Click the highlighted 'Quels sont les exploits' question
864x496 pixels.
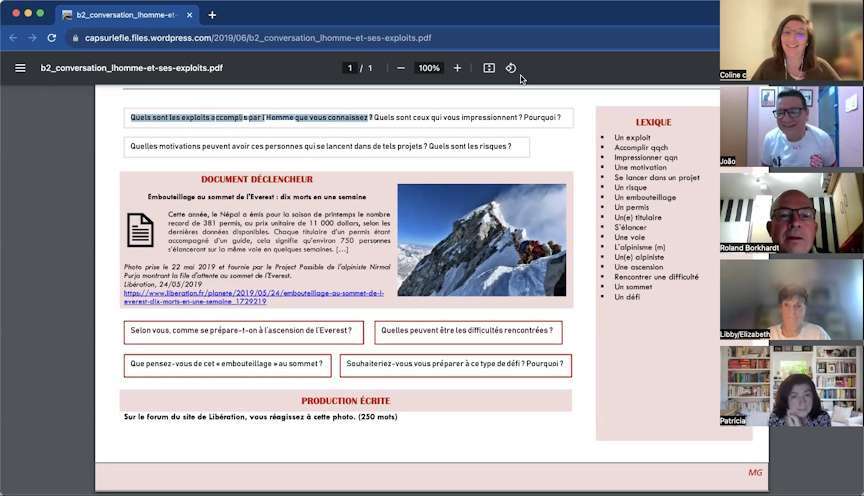[x=249, y=117]
